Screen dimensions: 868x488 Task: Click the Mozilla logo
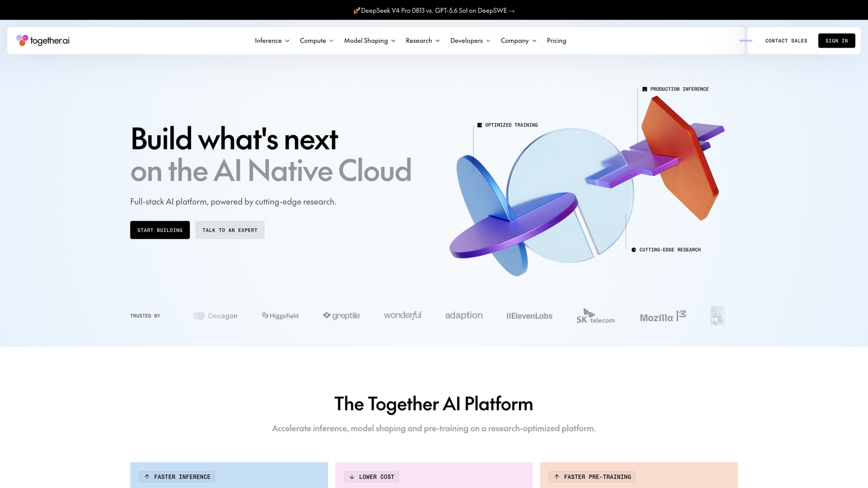click(x=663, y=316)
